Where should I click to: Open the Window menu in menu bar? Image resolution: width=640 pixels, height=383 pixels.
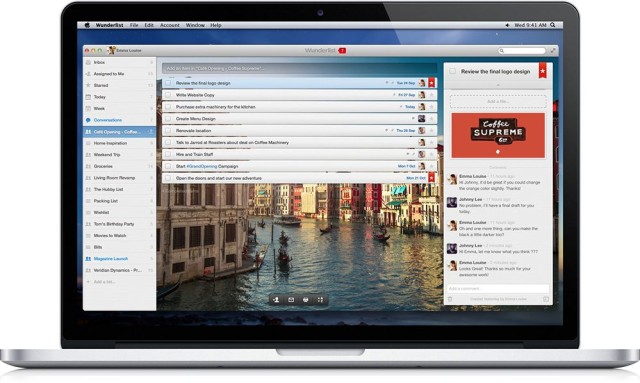(x=195, y=25)
